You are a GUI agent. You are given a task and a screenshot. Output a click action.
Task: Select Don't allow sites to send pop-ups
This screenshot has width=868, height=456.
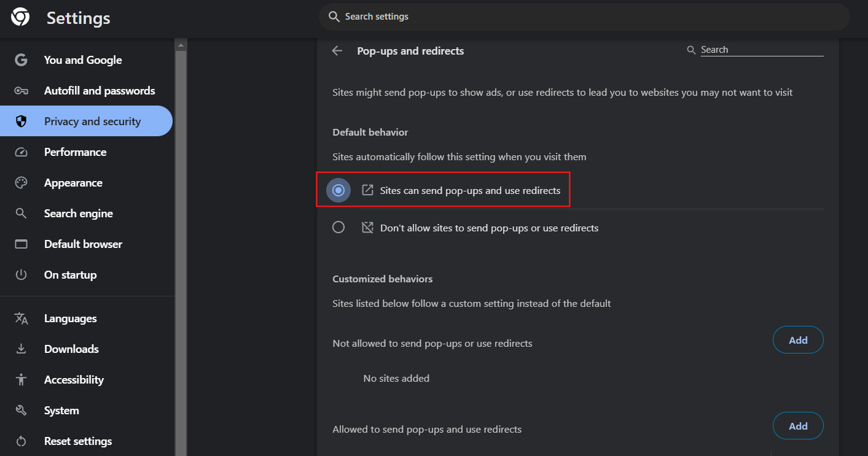pyautogui.click(x=338, y=228)
